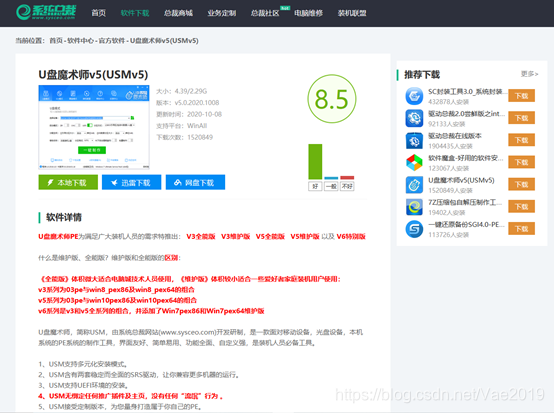Click 1904435人安装 install count text

click(x=450, y=146)
